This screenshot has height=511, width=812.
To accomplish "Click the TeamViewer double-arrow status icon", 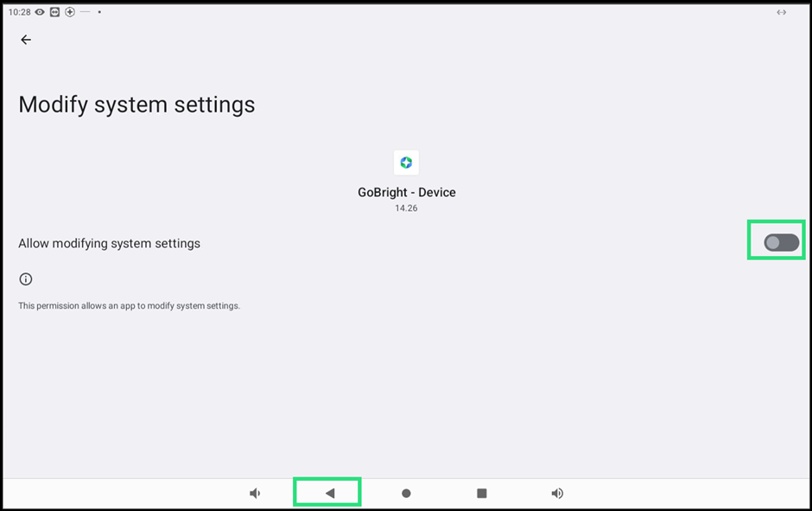I will coord(55,12).
